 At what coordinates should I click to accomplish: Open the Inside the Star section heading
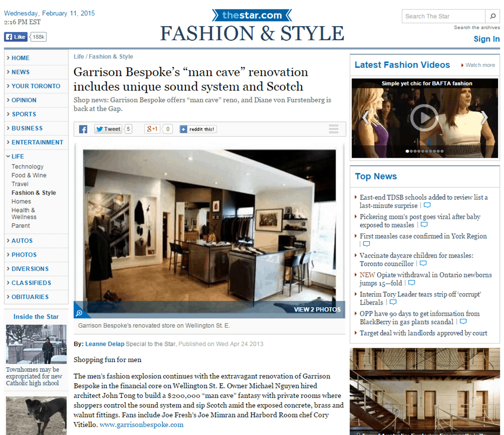click(36, 317)
